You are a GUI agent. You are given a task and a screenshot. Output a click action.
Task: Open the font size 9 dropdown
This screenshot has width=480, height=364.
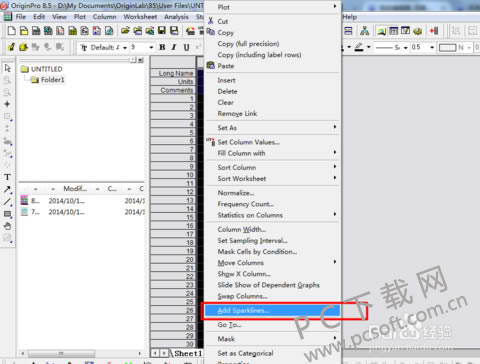[151, 48]
